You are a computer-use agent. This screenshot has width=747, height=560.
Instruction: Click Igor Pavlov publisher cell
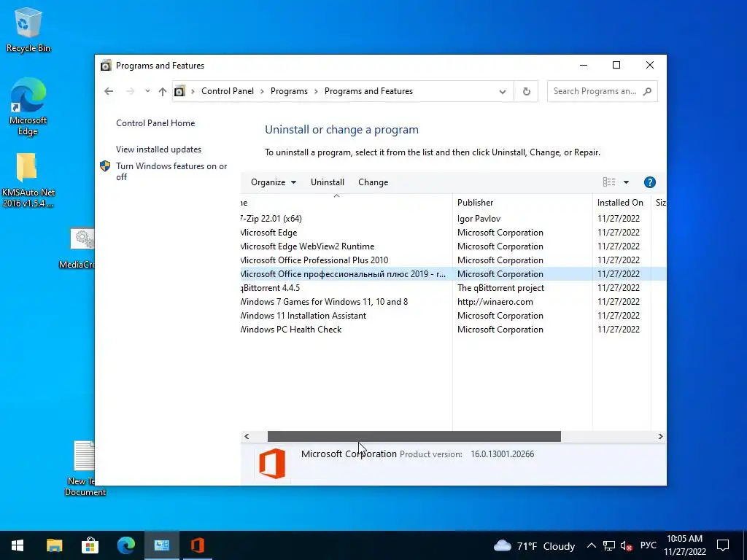[x=479, y=219]
